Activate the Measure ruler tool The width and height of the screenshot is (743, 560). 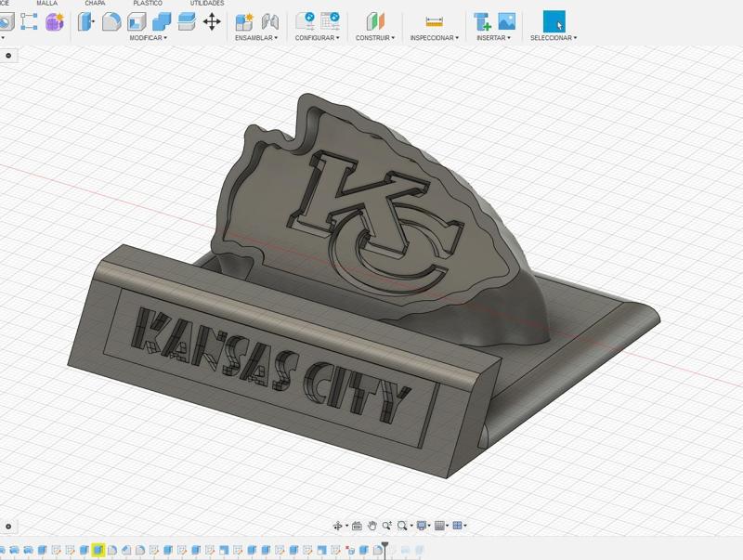pos(434,21)
